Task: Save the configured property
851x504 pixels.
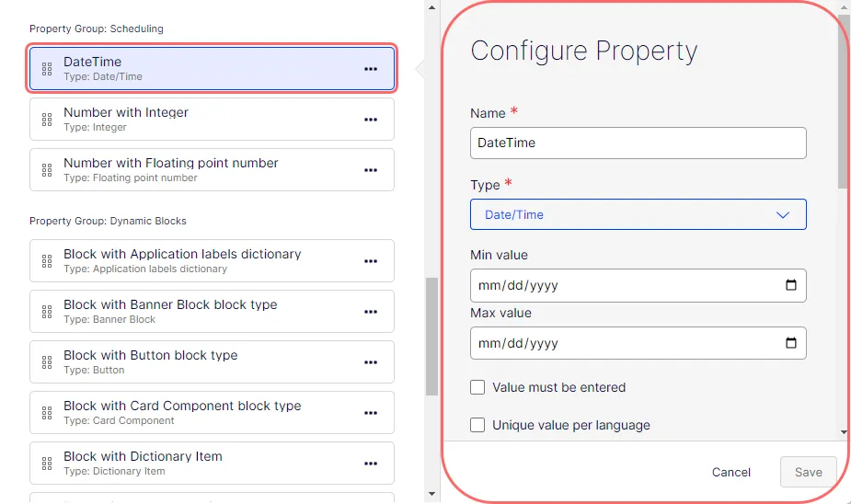Action: tap(808, 472)
